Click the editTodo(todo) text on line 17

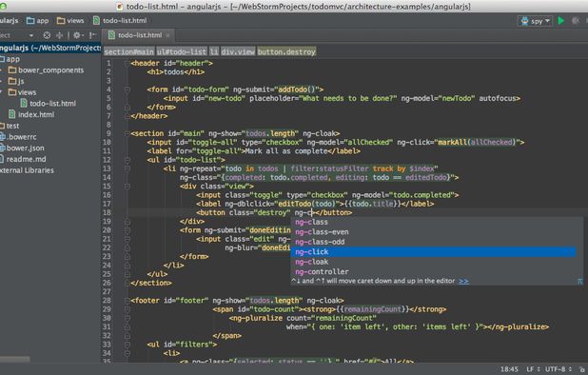(306, 204)
